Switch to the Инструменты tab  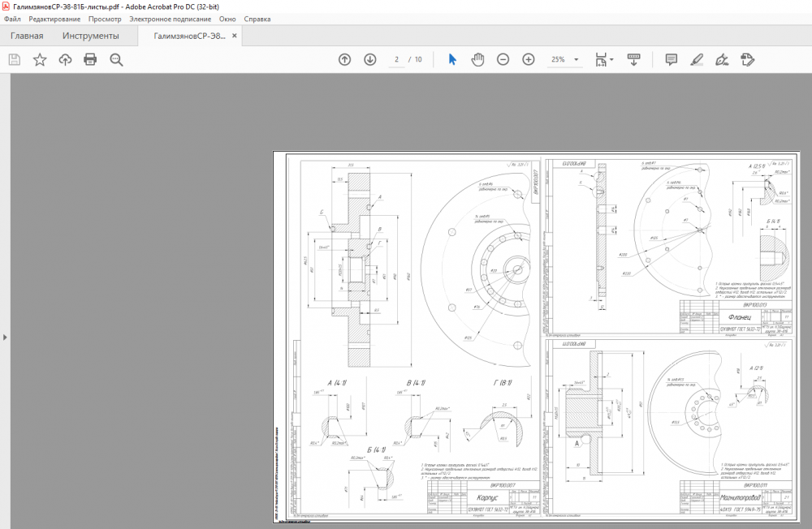(91, 36)
